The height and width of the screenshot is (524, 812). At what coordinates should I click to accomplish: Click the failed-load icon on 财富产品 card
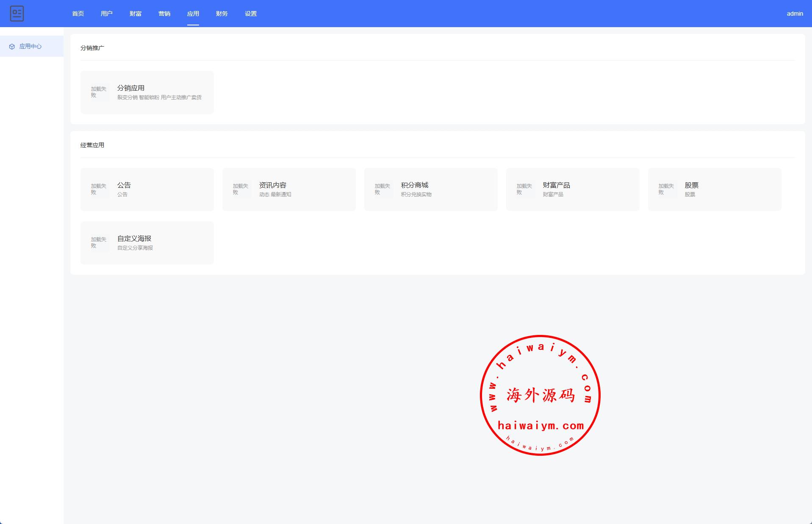[525, 190]
